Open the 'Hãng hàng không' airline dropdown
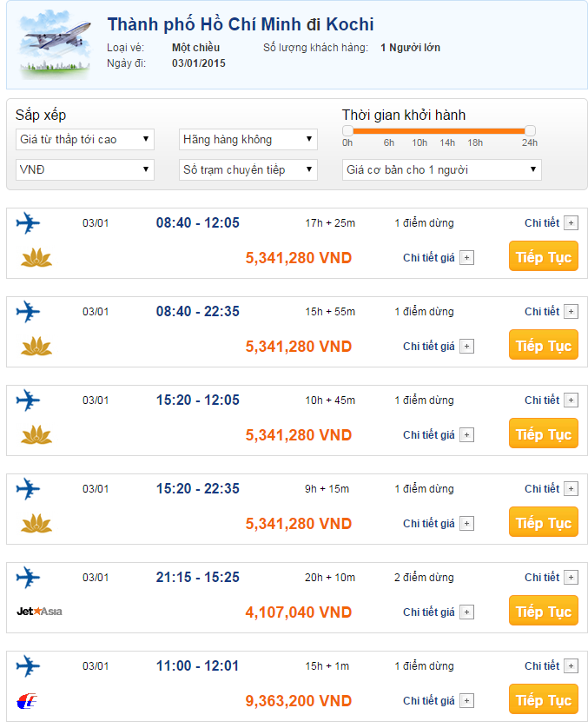 click(x=248, y=139)
